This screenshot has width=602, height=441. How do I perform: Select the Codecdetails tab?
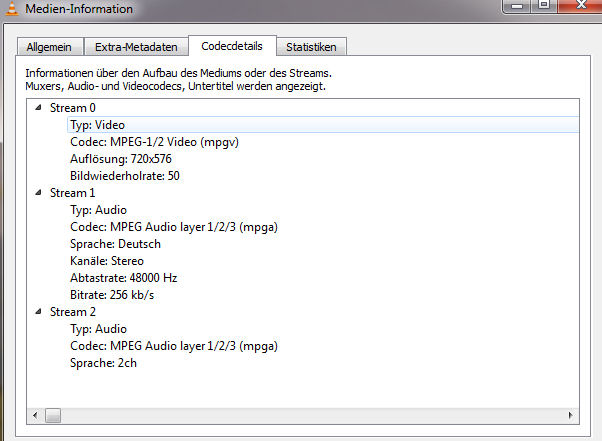pyautogui.click(x=231, y=46)
